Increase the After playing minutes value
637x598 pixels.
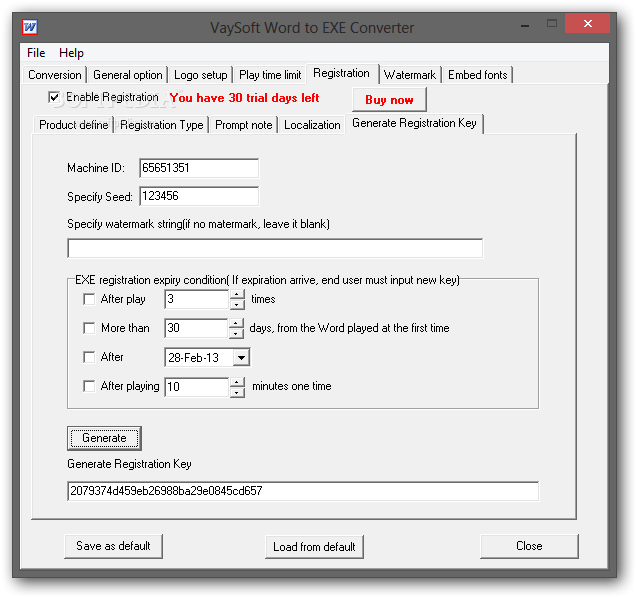coord(237,382)
